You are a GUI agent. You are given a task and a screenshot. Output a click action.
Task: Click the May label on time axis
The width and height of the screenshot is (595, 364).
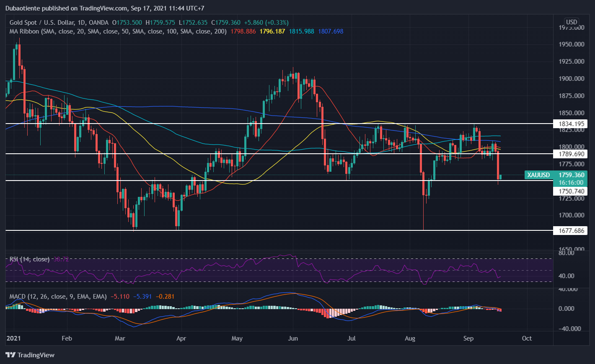click(x=237, y=338)
